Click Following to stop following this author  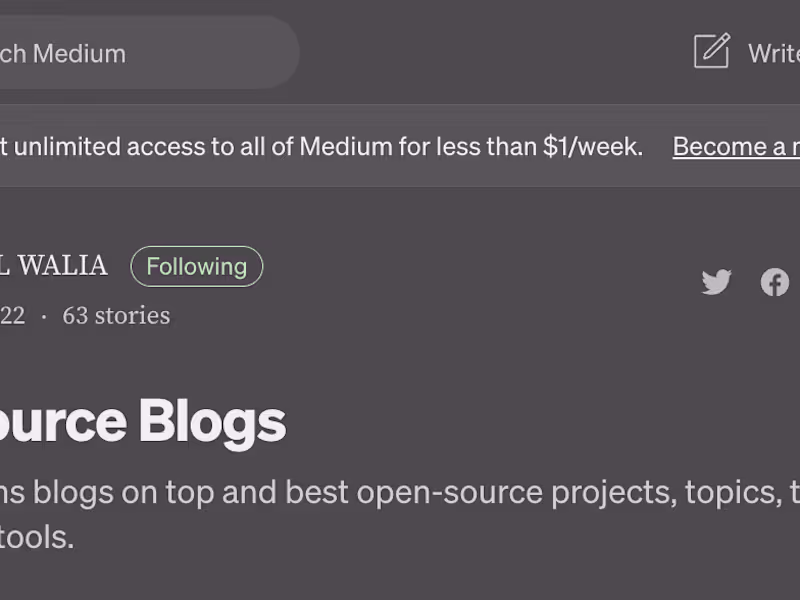(x=196, y=266)
